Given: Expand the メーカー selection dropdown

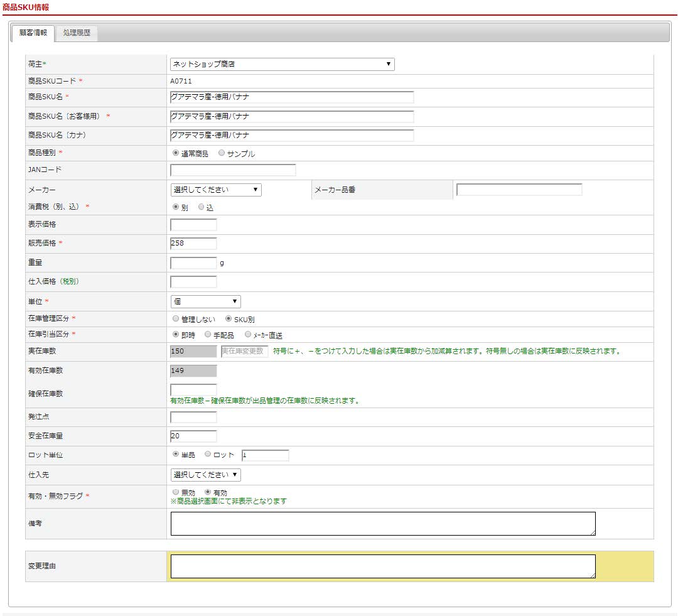Looking at the screenshot, I should 216,190.
